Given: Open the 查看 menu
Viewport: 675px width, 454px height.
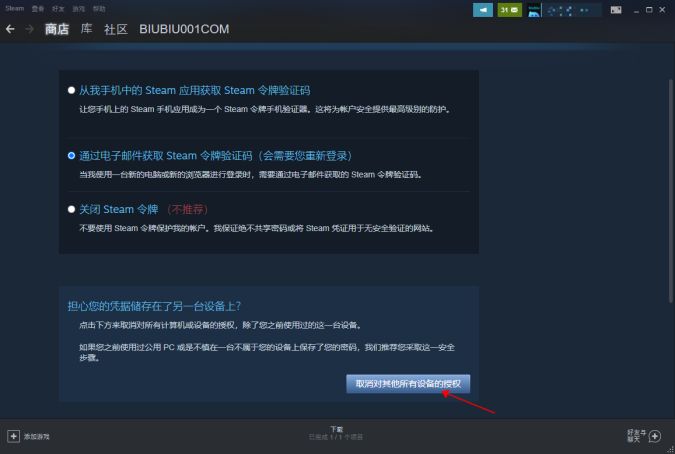Looking at the screenshot, I should tap(38, 8).
